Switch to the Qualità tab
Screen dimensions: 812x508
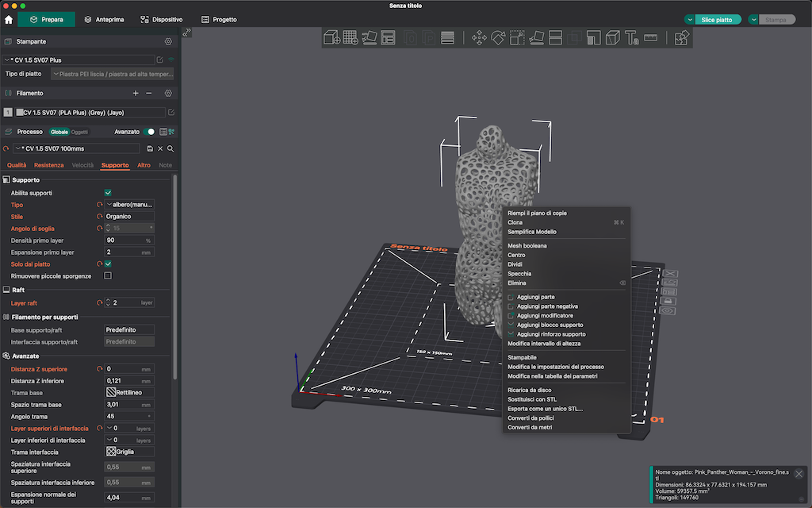tap(17, 165)
